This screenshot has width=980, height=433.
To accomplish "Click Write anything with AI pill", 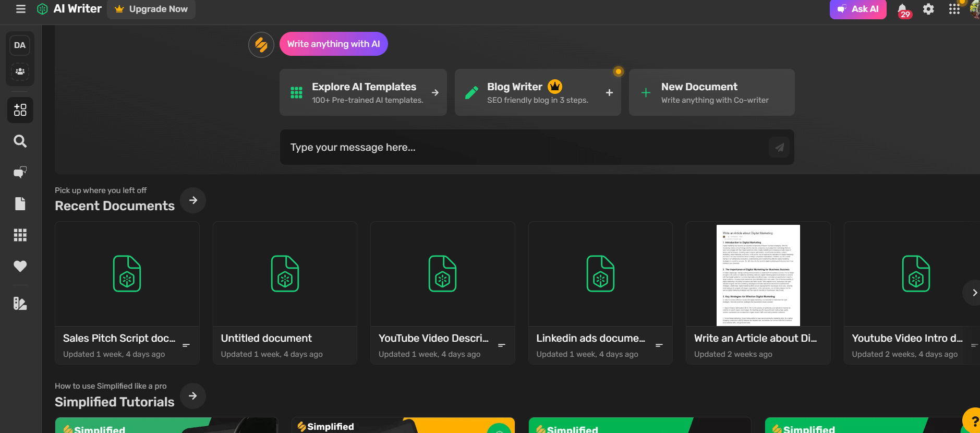I will click(334, 44).
